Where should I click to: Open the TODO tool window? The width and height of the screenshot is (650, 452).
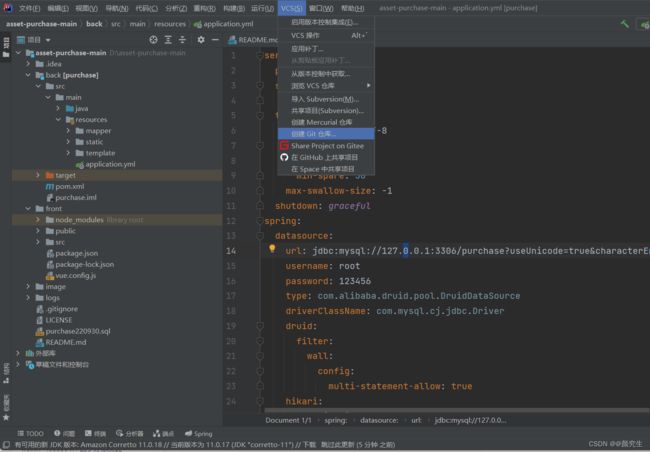pos(30,433)
